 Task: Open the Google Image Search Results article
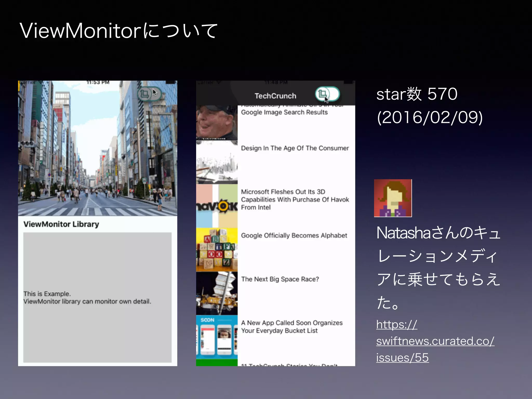tap(284, 112)
